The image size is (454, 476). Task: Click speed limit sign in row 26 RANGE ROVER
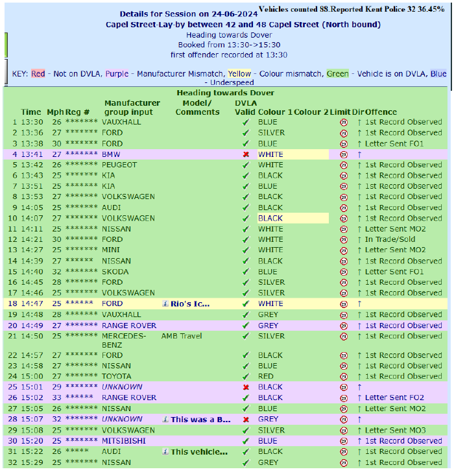click(344, 398)
